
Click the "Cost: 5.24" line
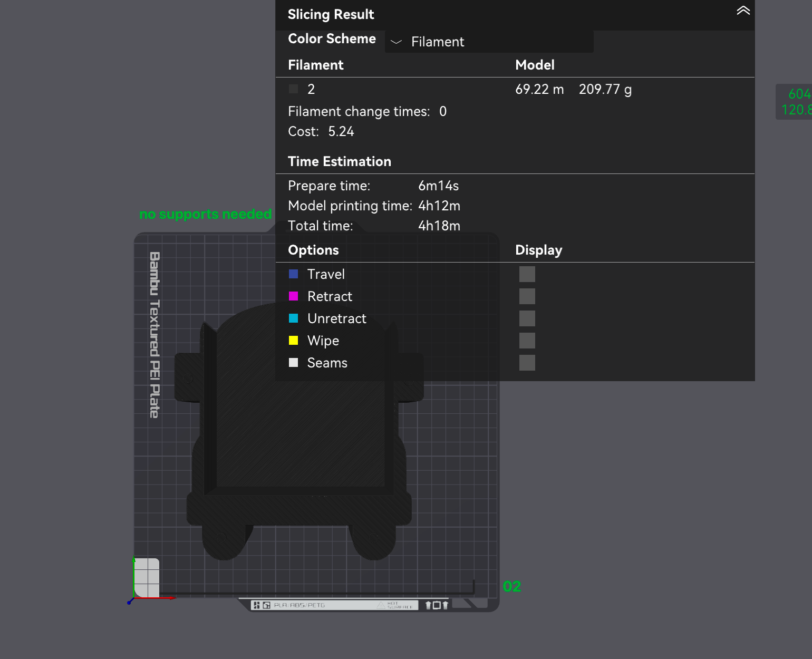(321, 131)
